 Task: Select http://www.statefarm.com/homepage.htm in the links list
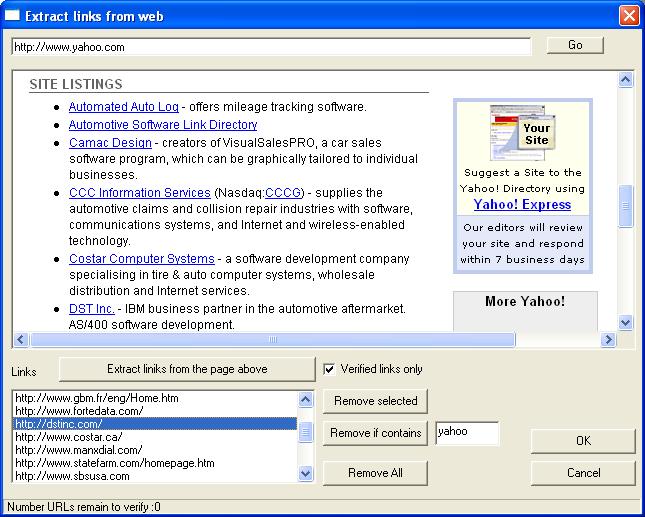click(x=155, y=463)
